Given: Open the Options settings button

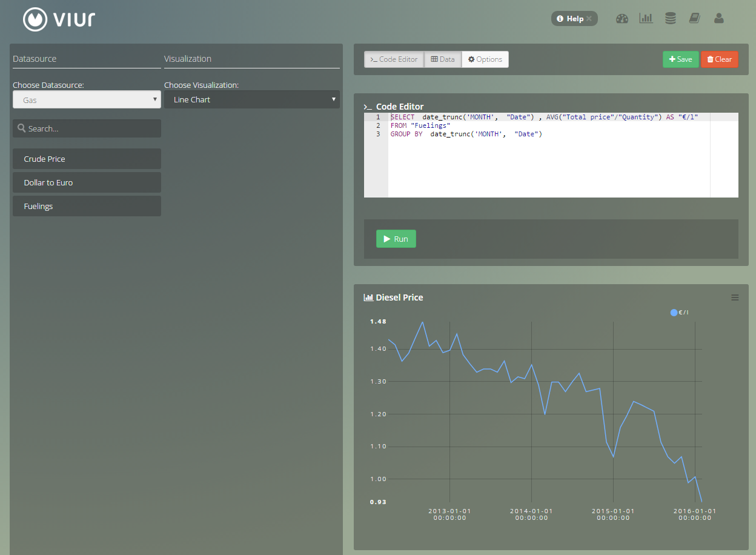Looking at the screenshot, I should coord(485,59).
